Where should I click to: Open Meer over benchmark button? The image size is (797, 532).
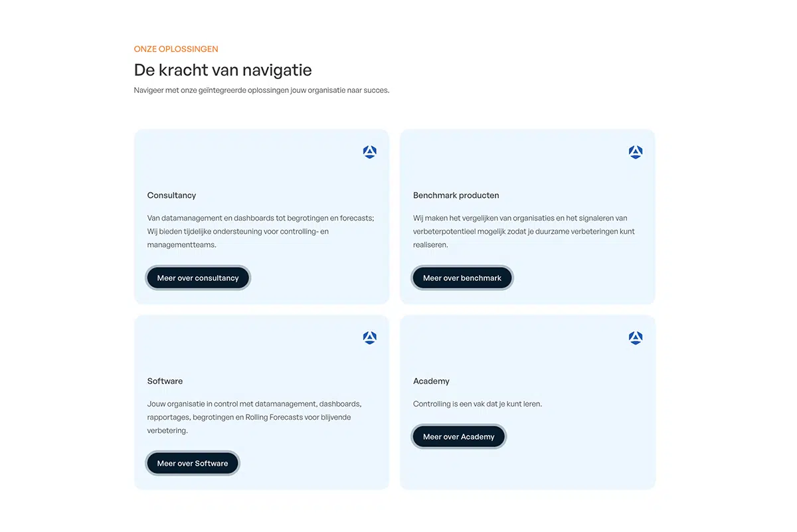[x=462, y=278]
